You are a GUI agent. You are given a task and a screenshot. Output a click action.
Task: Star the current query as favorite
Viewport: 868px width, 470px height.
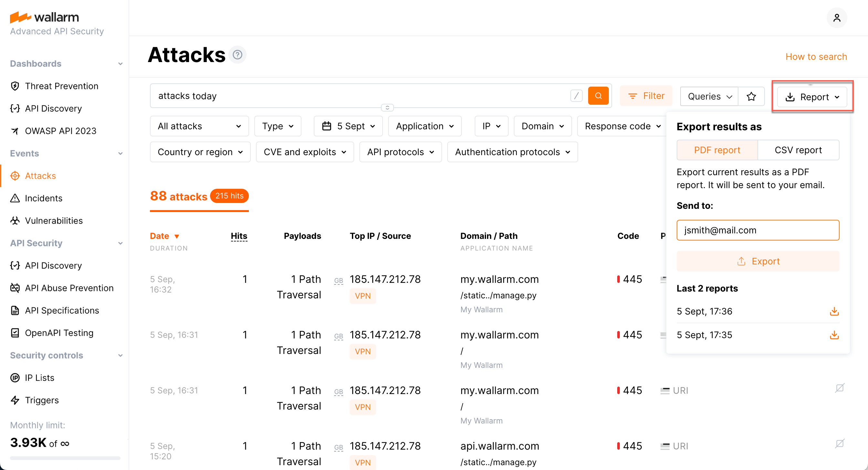751,96
